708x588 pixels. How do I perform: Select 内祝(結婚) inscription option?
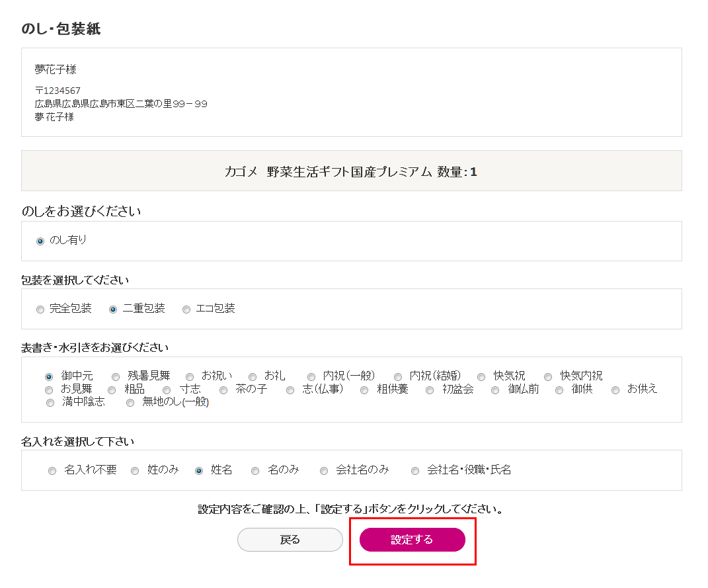pyautogui.click(x=398, y=376)
